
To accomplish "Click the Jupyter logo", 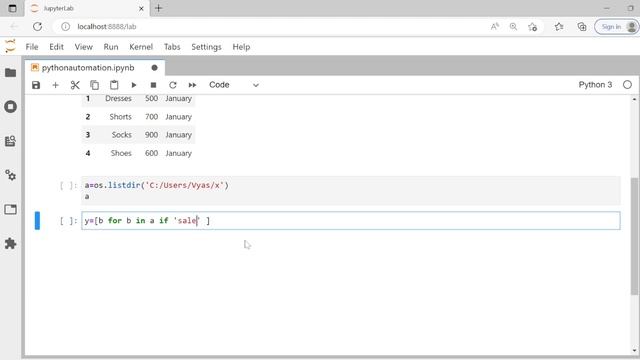I will coord(10,47).
